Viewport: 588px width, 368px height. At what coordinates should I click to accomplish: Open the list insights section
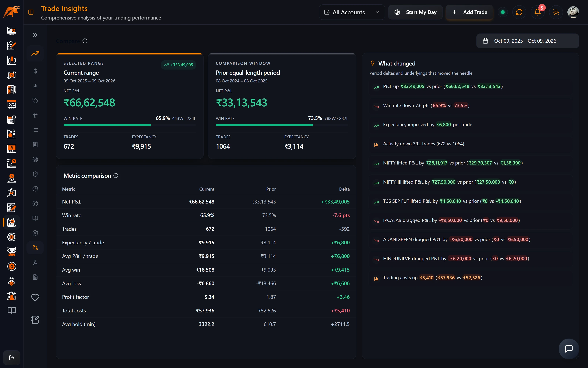click(35, 130)
